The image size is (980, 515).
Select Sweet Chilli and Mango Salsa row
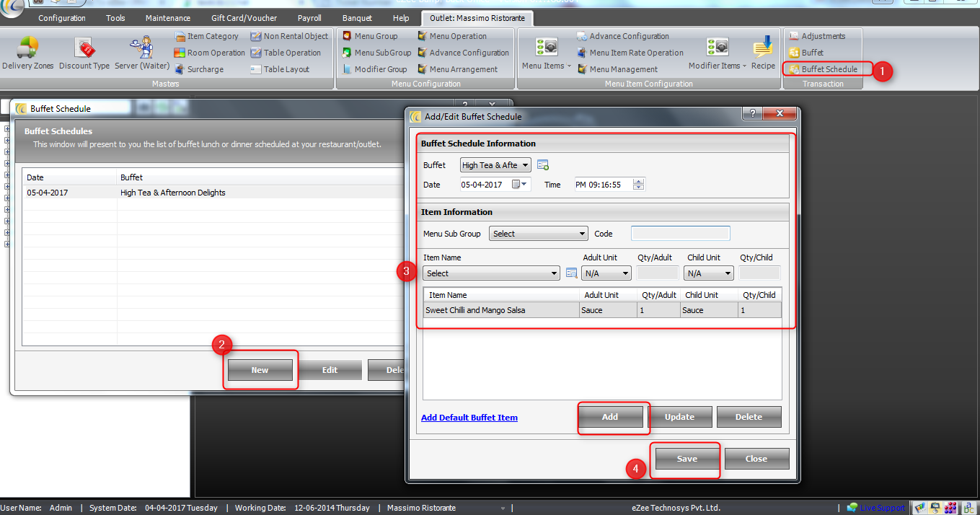(602, 310)
